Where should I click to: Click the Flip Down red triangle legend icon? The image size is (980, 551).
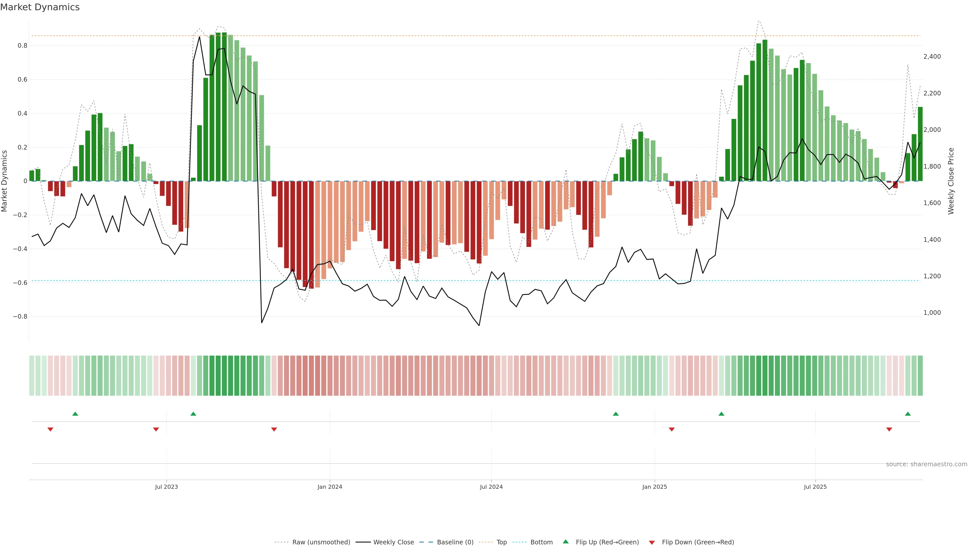coord(652,542)
